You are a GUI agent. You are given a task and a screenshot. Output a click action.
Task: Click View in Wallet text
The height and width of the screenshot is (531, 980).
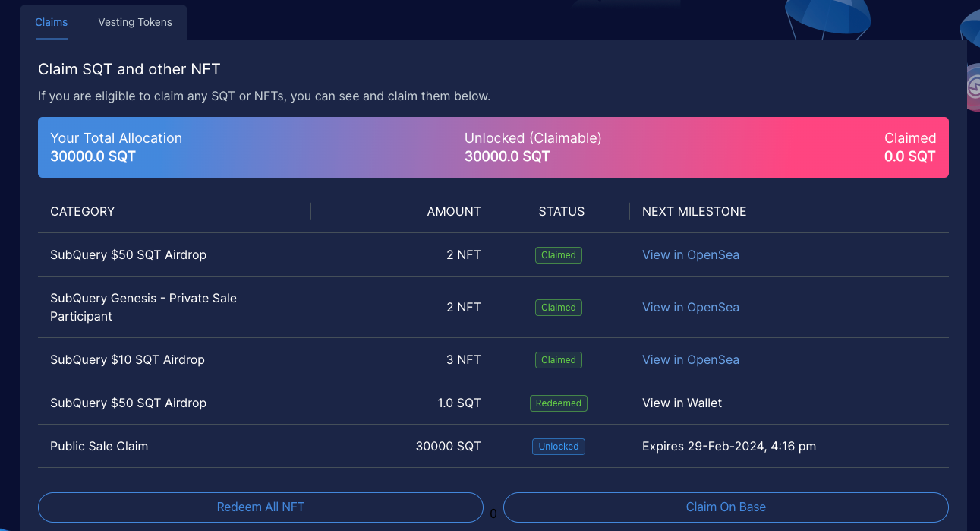[682, 403]
